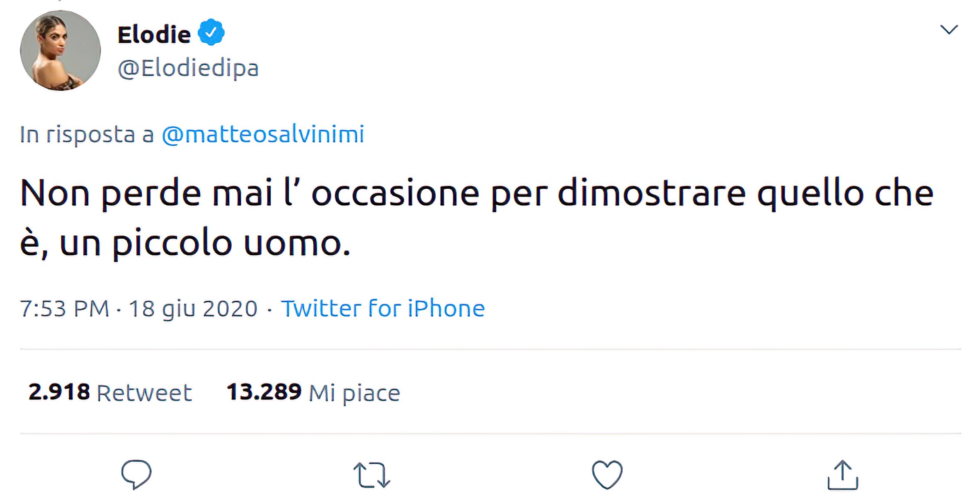The width and height of the screenshot is (980, 496).
Task: Expand the tweet options chevron
Action: (948, 30)
